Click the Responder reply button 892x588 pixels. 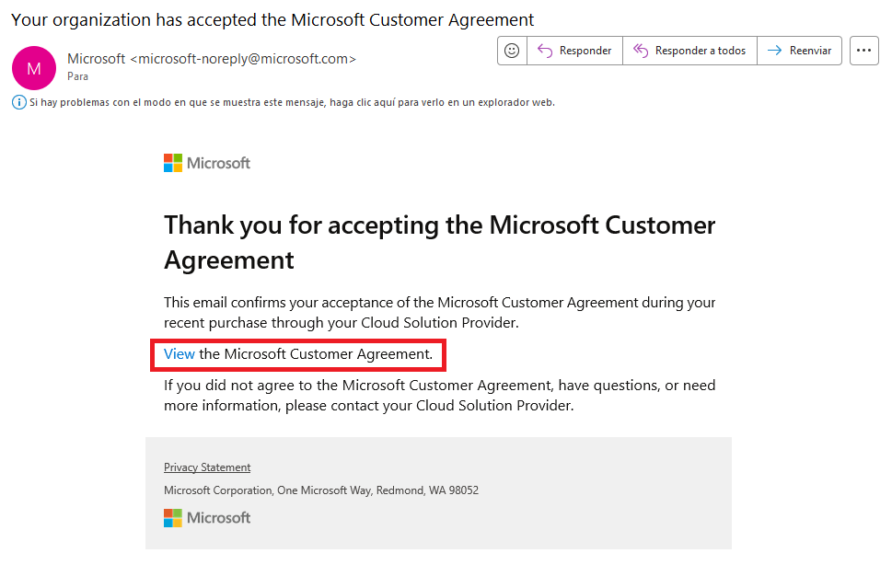coord(574,51)
